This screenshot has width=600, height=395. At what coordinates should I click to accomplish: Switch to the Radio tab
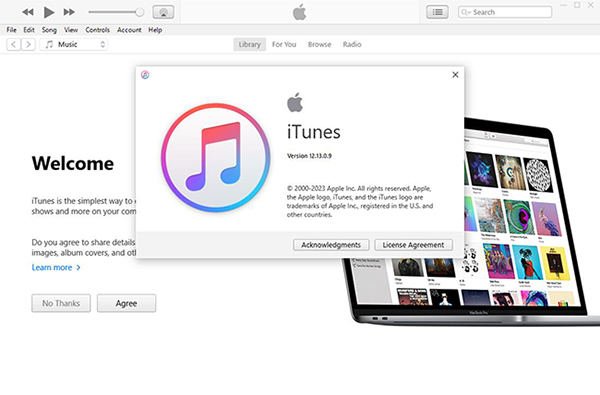coord(352,44)
